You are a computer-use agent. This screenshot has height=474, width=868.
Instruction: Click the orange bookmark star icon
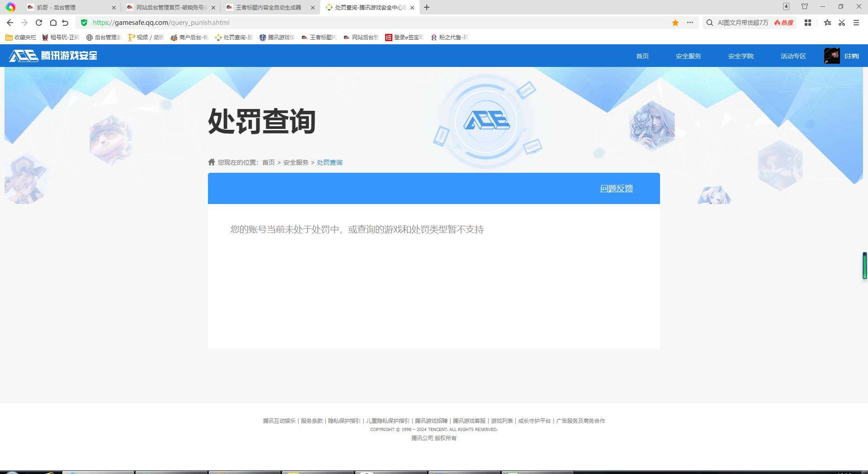(675, 23)
